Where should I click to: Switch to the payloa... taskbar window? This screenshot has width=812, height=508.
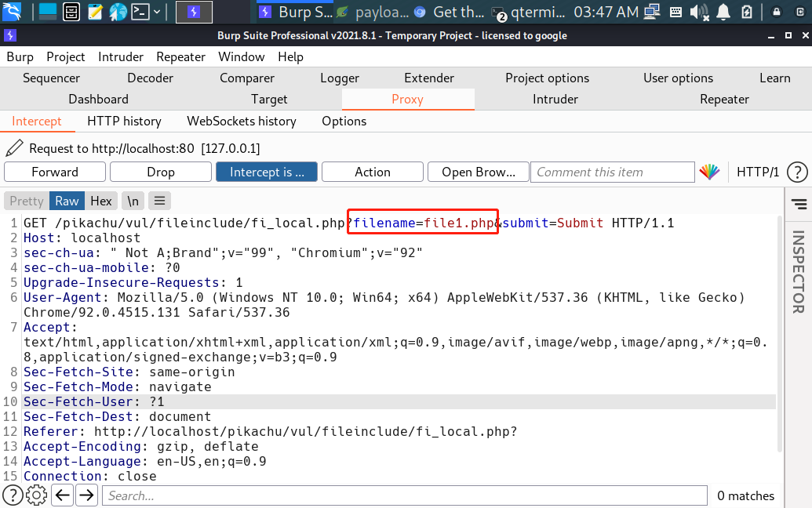click(373, 12)
